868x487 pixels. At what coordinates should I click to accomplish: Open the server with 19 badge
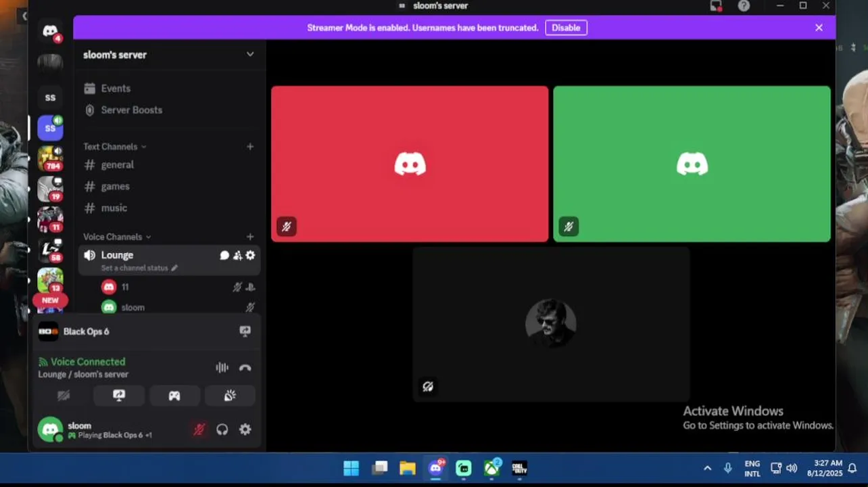51,189
